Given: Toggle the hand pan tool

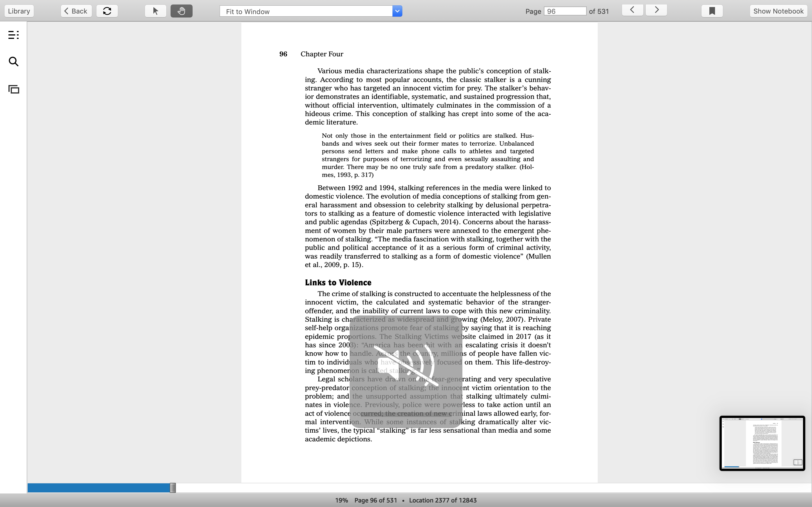Looking at the screenshot, I should 182,11.
